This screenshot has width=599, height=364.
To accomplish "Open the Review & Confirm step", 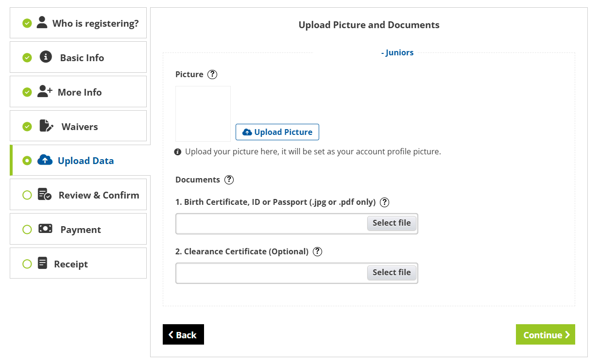I will click(99, 195).
